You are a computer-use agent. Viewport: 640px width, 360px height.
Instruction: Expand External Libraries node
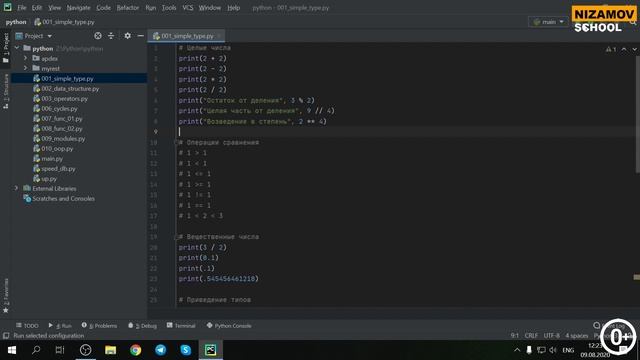coord(16,188)
